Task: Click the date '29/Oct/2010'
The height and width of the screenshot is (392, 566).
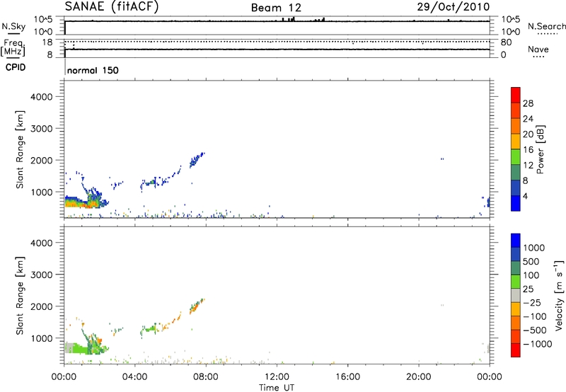Action: coord(454,7)
